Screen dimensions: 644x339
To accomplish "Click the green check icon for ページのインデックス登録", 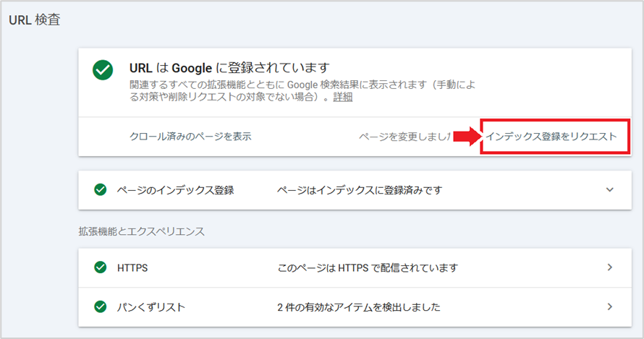I will click(x=100, y=189).
